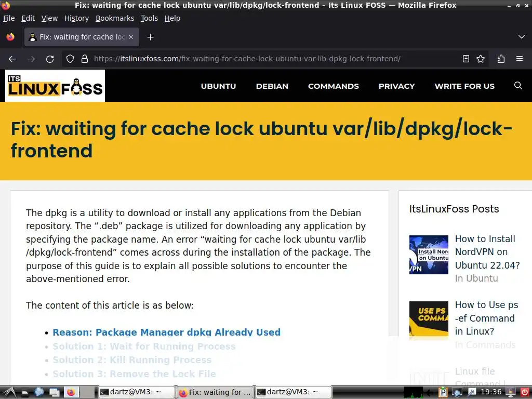Open the File menu
532x399 pixels.
pos(9,18)
